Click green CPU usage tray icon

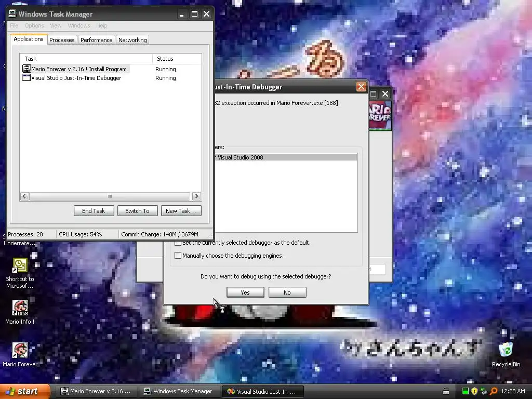pos(465,391)
